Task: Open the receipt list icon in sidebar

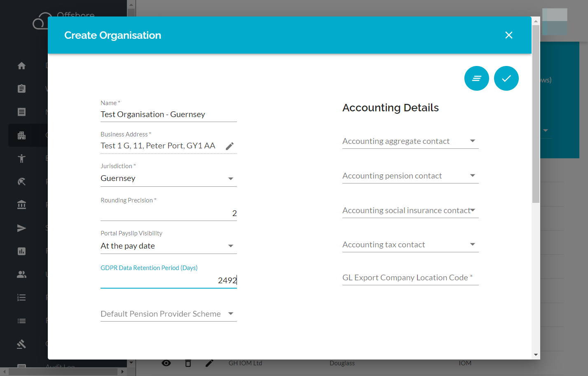Action: coord(22,112)
